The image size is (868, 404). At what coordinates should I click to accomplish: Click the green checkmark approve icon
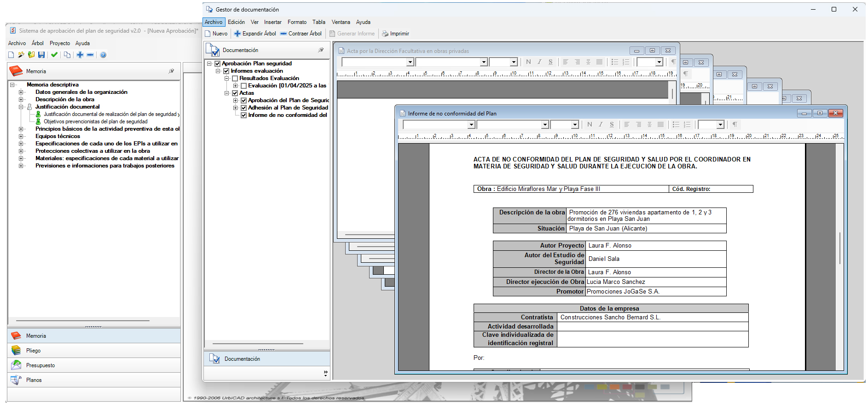click(x=54, y=55)
